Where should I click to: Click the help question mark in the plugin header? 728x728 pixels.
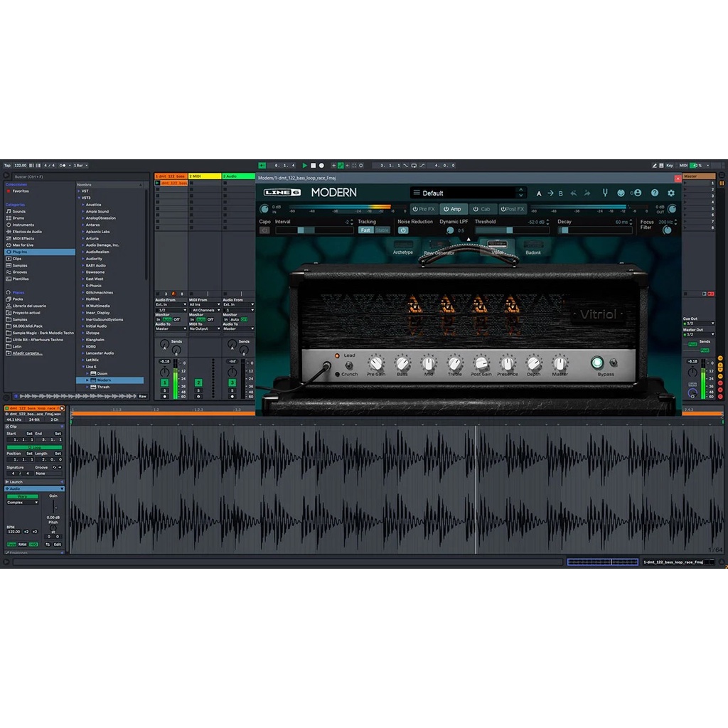point(654,193)
